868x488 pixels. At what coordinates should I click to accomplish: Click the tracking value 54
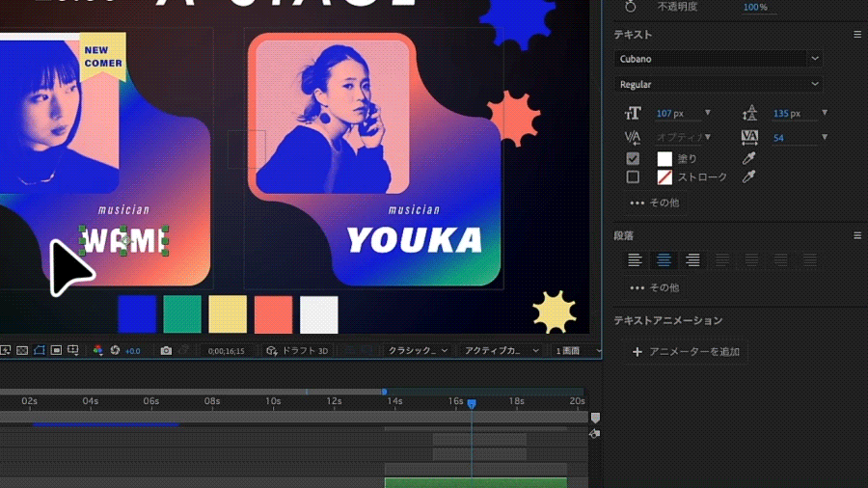point(778,138)
